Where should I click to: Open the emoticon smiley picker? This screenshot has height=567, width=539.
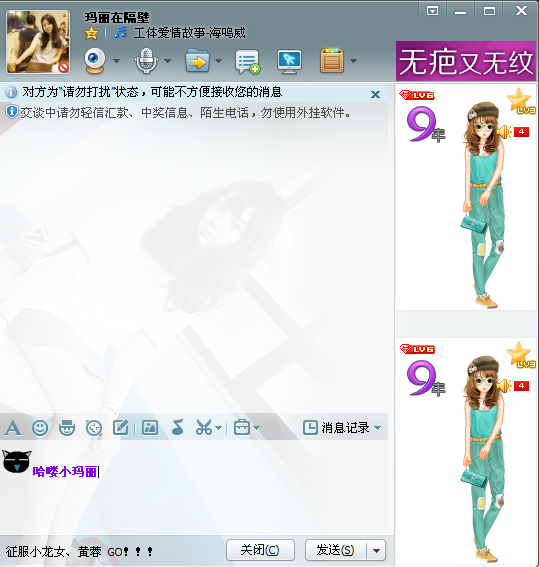pos(40,428)
